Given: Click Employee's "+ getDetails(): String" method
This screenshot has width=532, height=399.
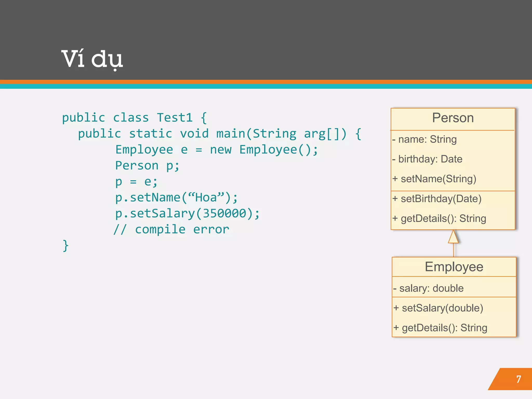Looking at the screenshot, I should (440, 328).
